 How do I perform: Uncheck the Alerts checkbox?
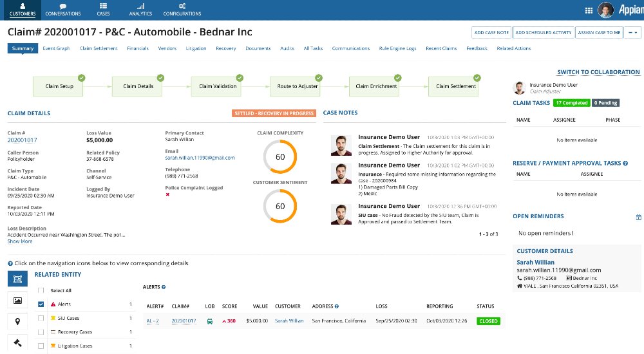(41, 304)
